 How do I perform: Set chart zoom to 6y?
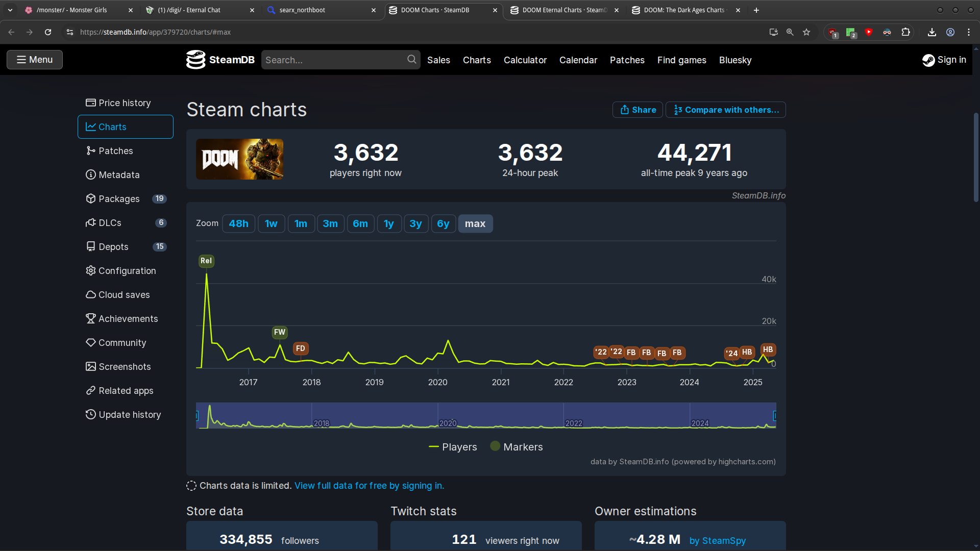pos(443,223)
